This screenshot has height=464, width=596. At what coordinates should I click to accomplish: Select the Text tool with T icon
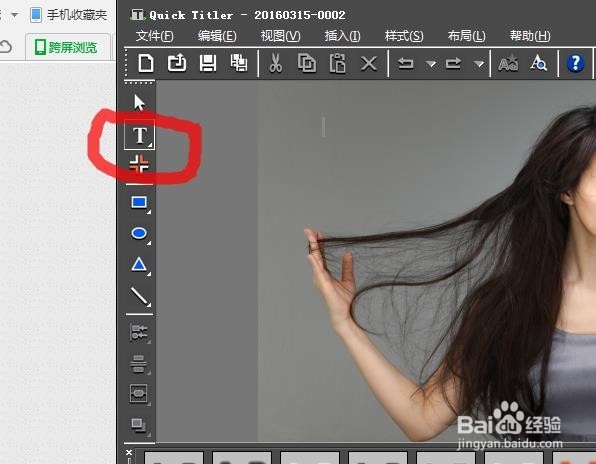pos(139,135)
